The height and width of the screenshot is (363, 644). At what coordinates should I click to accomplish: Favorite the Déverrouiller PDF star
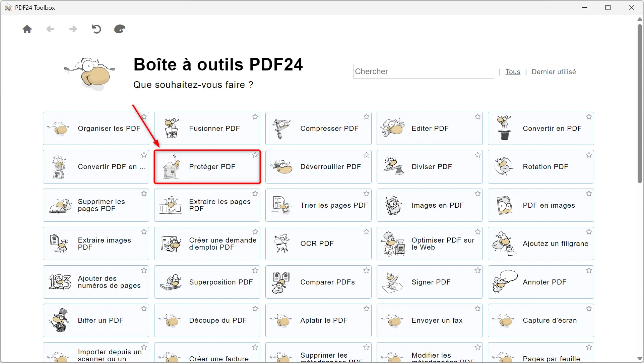click(x=367, y=155)
